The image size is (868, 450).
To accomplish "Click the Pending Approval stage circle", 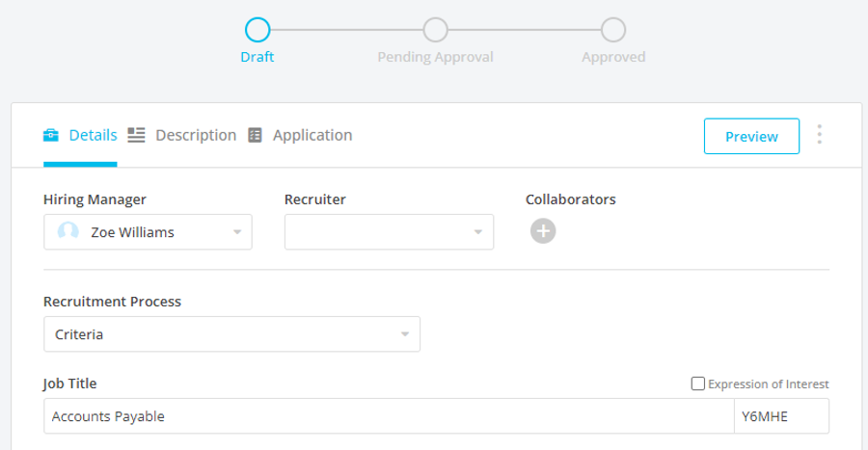I will [x=435, y=30].
